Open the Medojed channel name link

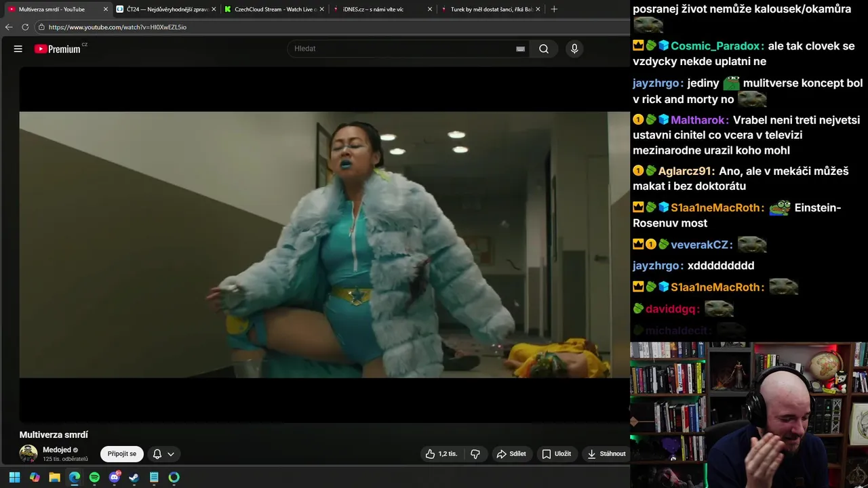(57, 450)
